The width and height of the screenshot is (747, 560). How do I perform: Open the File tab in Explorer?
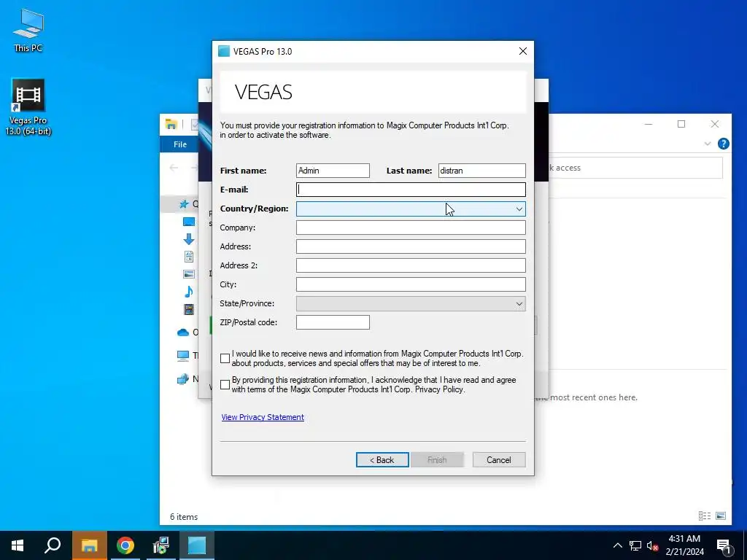coord(180,144)
